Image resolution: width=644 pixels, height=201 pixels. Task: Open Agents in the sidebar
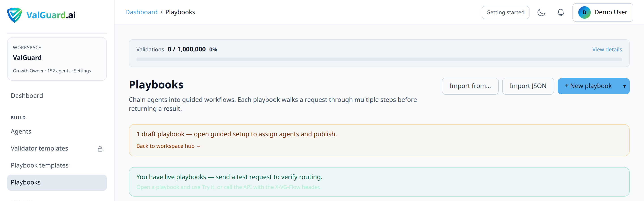(57, 131)
